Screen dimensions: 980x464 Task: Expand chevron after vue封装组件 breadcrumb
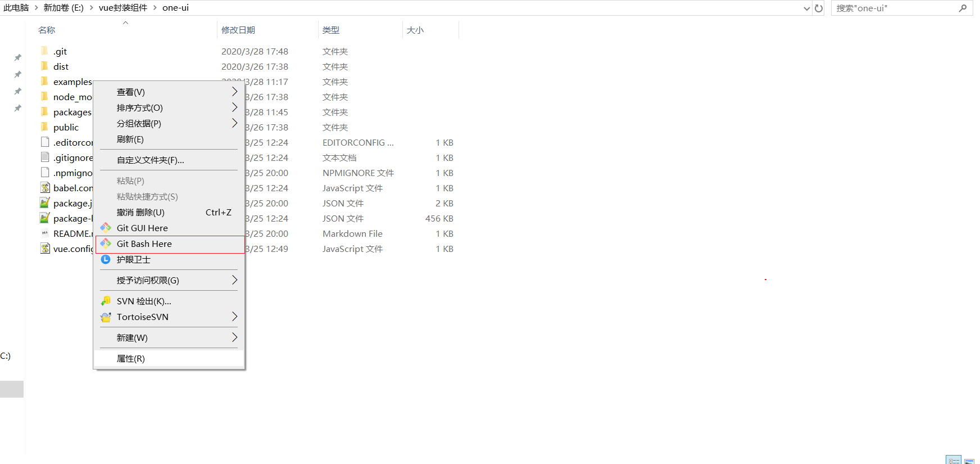[x=155, y=8]
